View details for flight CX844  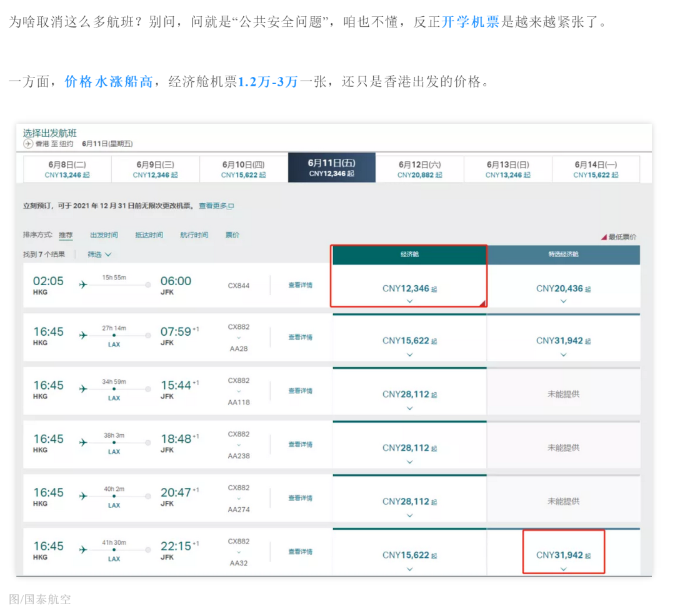[301, 285]
